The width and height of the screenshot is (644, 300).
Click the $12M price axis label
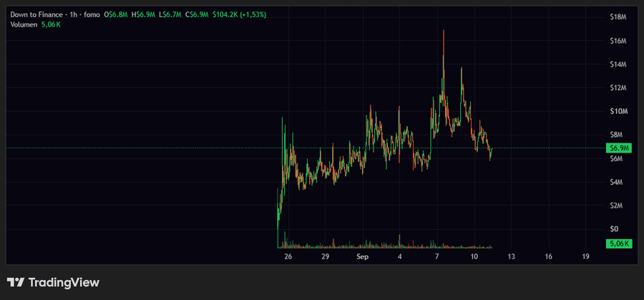click(618, 88)
